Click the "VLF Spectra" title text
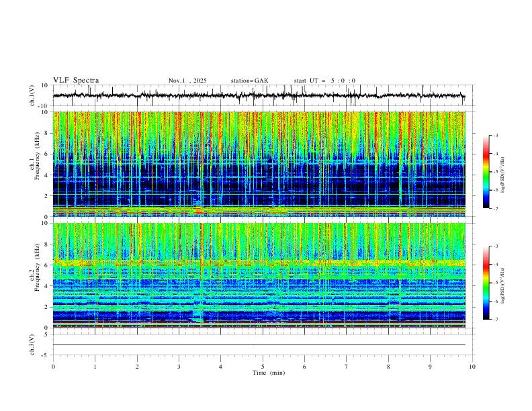 (76, 81)
